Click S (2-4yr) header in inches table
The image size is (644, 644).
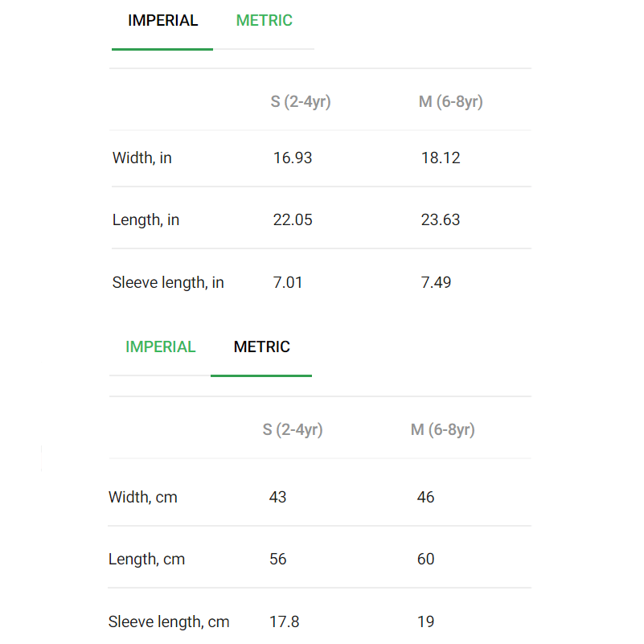point(301,102)
